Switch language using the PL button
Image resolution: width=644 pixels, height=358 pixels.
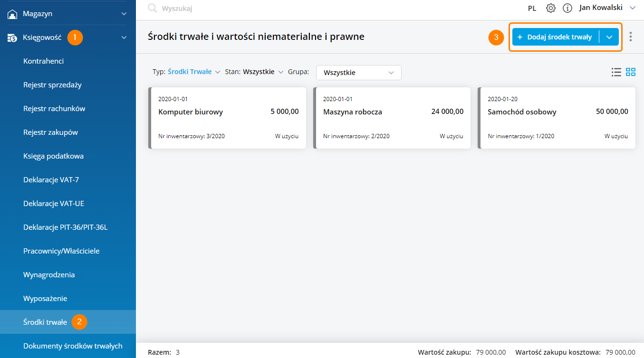point(532,8)
